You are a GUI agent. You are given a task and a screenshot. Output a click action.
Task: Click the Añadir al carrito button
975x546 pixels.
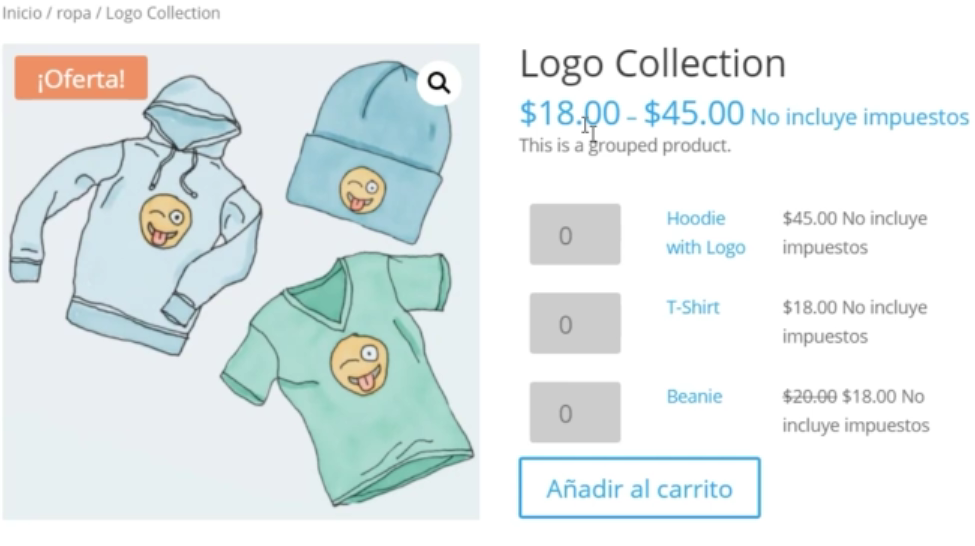(x=640, y=488)
